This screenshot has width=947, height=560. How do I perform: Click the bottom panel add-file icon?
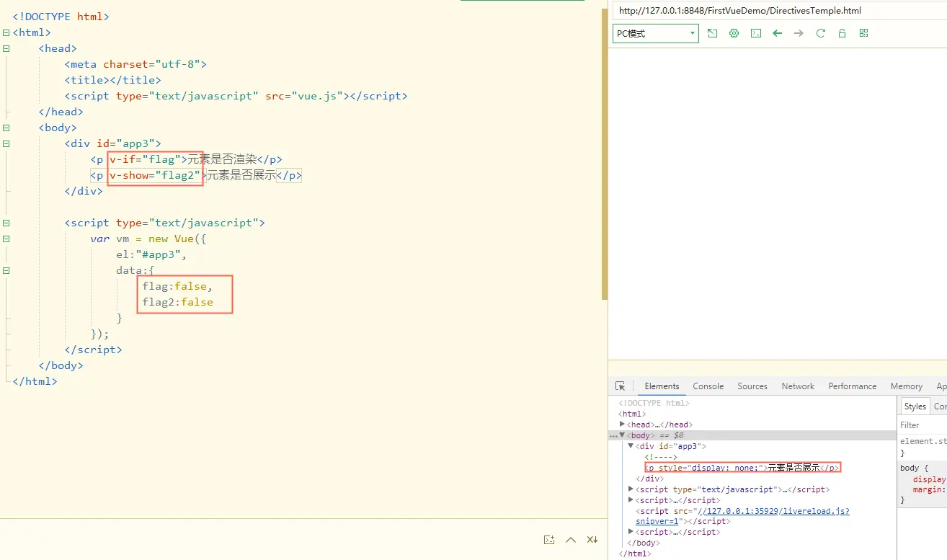(x=549, y=540)
